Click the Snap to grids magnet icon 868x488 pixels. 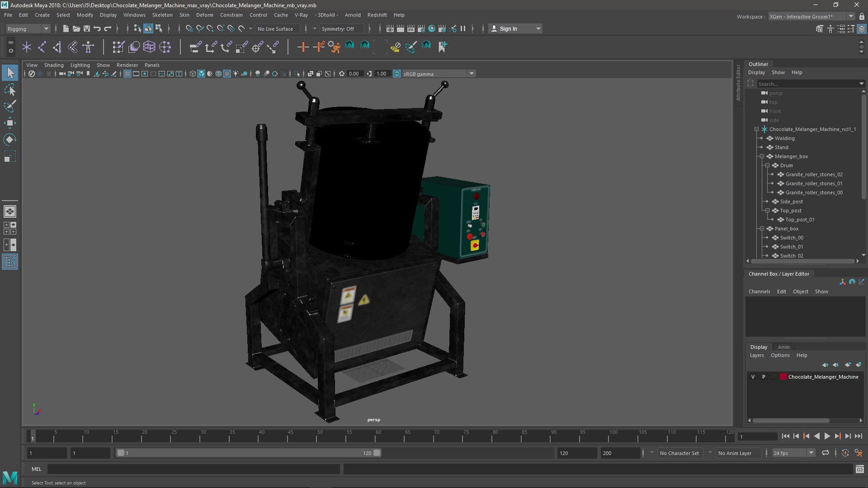(x=189, y=29)
